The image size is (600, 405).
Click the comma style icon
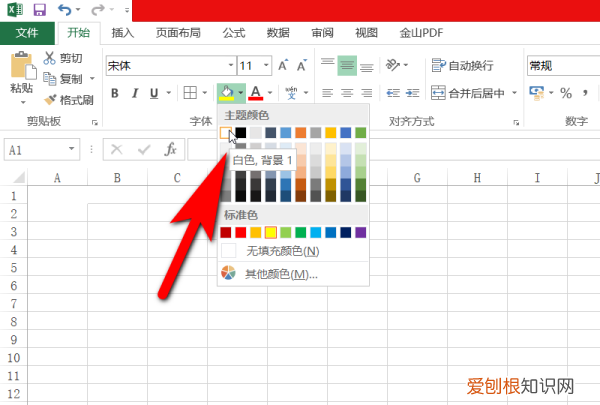coord(585,93)
